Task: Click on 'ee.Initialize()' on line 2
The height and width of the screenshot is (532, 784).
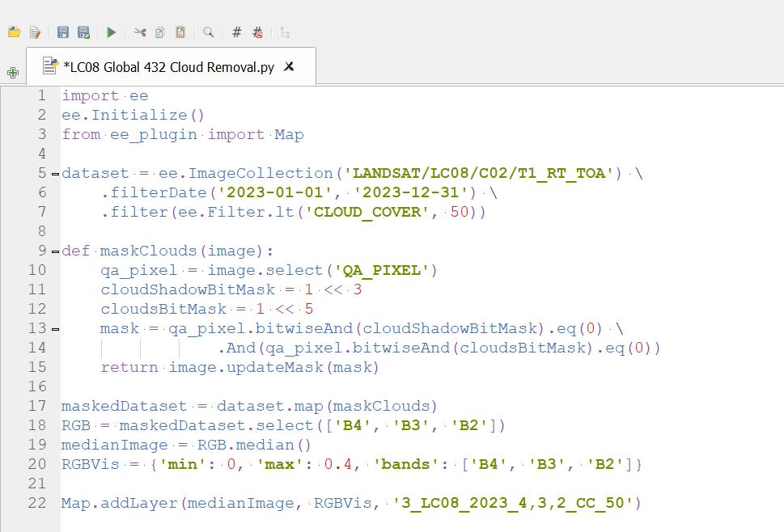Action: [133, 115]
